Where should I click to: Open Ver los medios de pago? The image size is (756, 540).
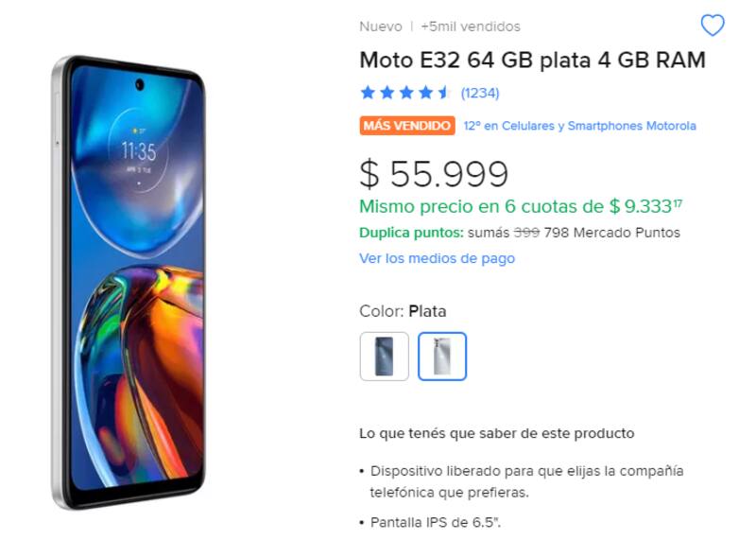[x=437, y=258]
